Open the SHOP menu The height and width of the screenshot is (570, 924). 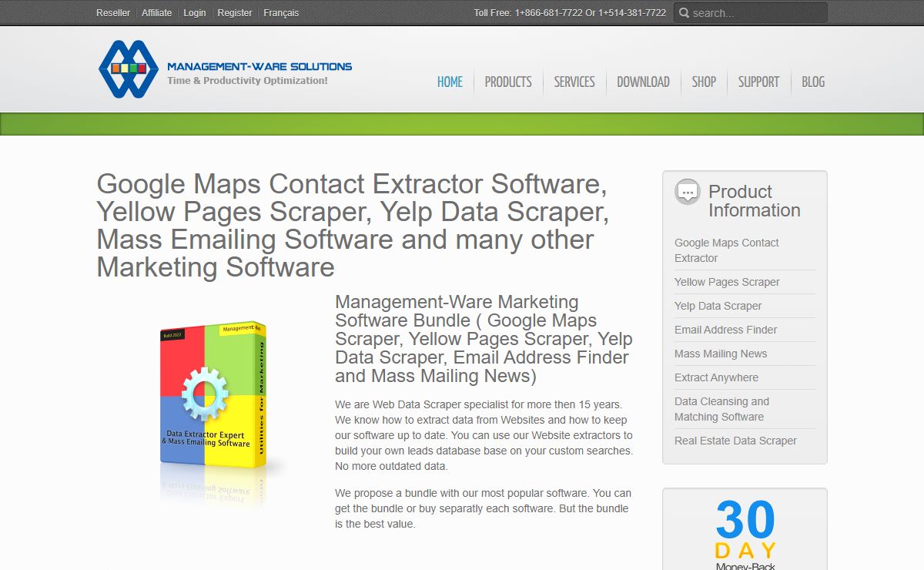[704, 82]
